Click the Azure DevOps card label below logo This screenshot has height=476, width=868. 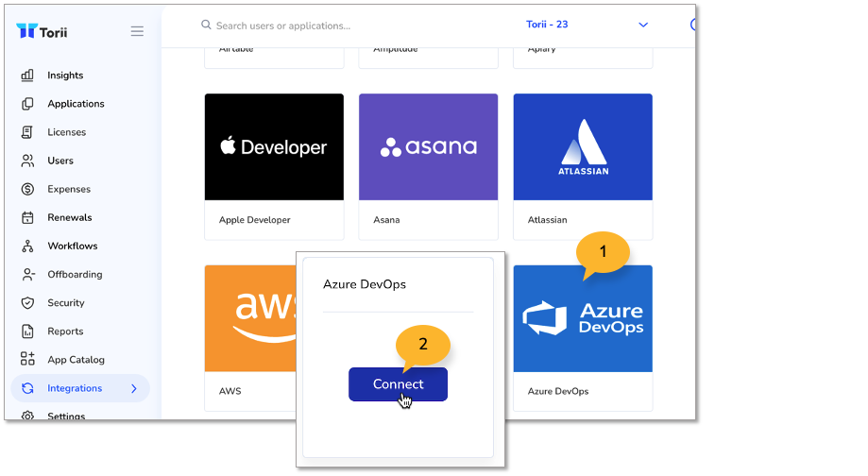click(x=558, y=391)
